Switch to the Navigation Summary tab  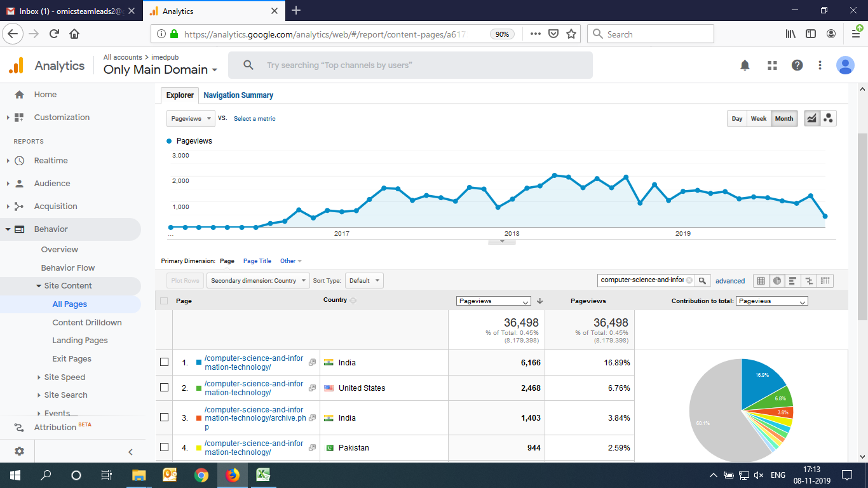click(x=238, y=95)
